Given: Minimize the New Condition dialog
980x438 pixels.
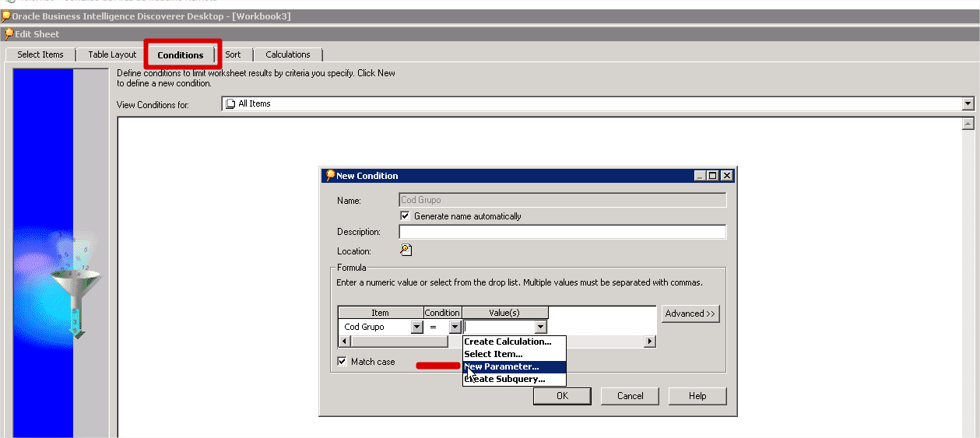Looking at the screenshot, I should click(x=701, y=176).
